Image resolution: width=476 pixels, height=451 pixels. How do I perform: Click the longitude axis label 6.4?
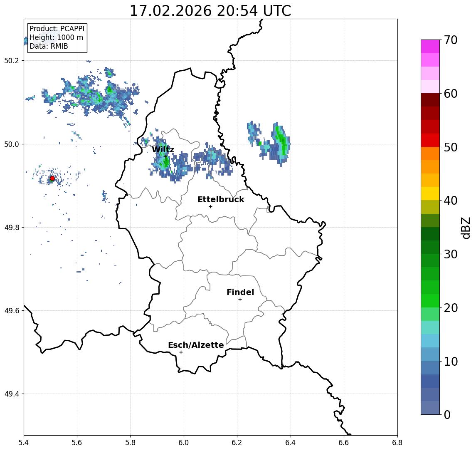click(291, 443)
